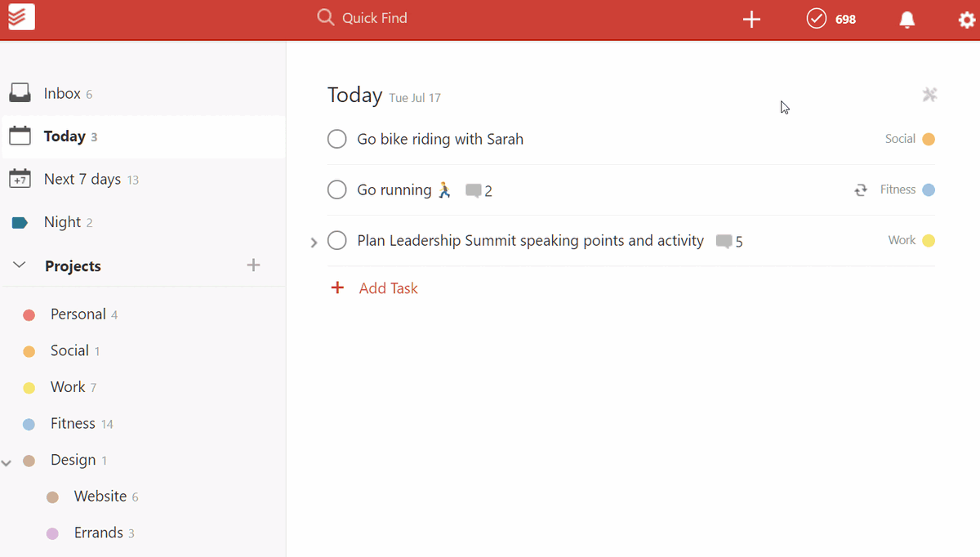The width and height of the screenshot is (980, 557).
Task: Open productivity karma checkmark icon
Action: (x=817, y=19)
